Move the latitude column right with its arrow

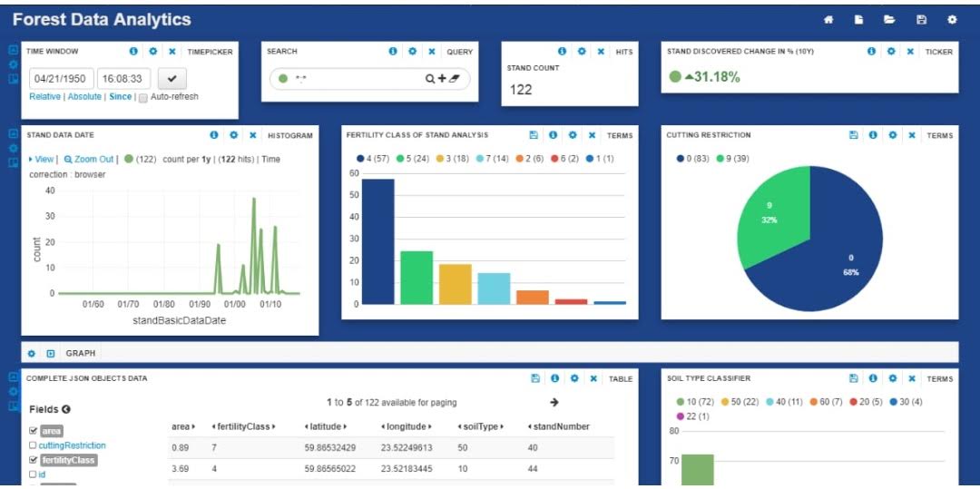345,426
